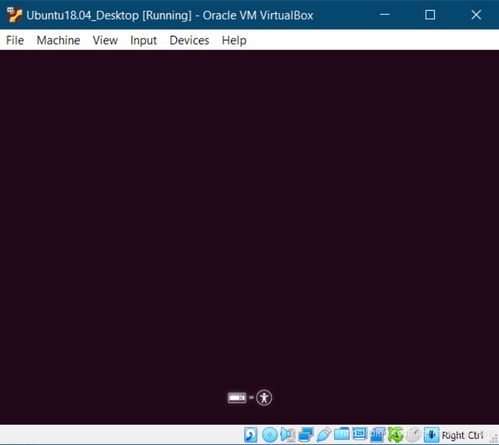This screenshot has width=499, height=445.
Task: Click the network adapters status icon
Action: coord(306,435)
